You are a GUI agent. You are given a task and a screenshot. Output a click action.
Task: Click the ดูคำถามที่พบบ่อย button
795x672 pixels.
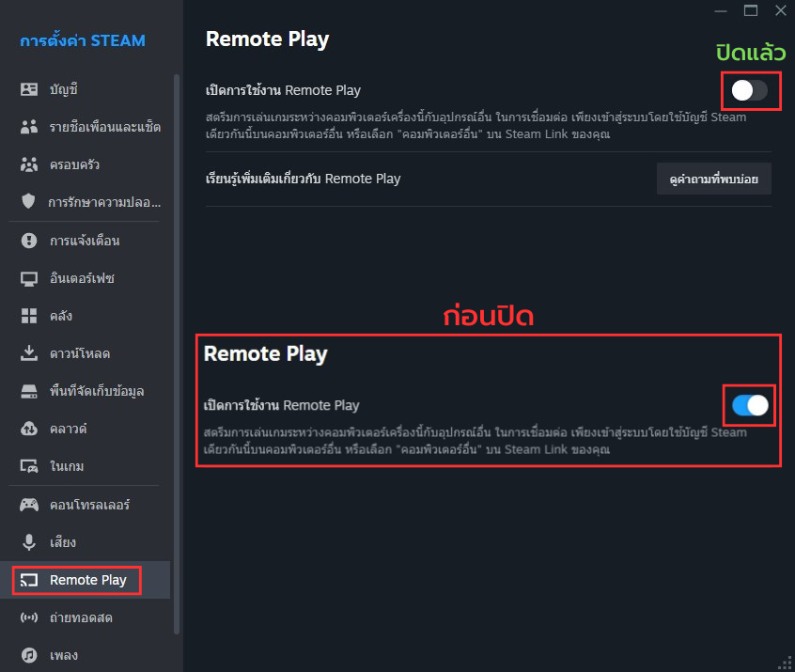[x=713, y=179]
